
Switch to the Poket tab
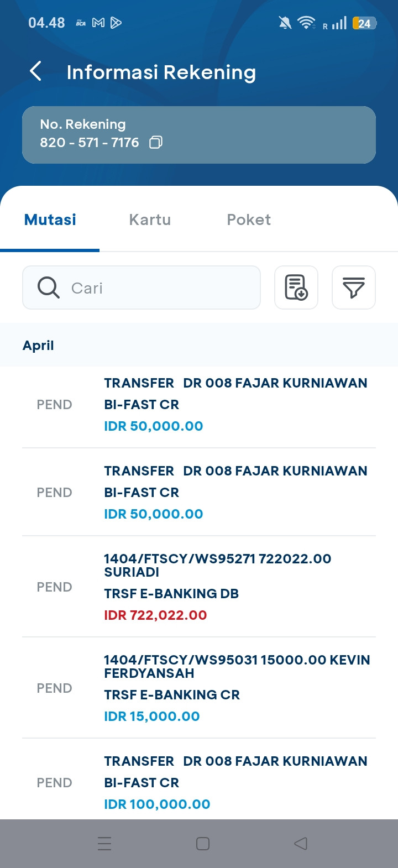[249, 219]
